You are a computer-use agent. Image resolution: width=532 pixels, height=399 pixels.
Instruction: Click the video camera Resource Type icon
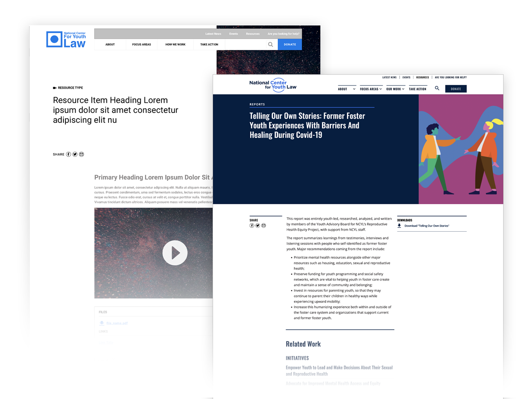[x=54, y=88]
